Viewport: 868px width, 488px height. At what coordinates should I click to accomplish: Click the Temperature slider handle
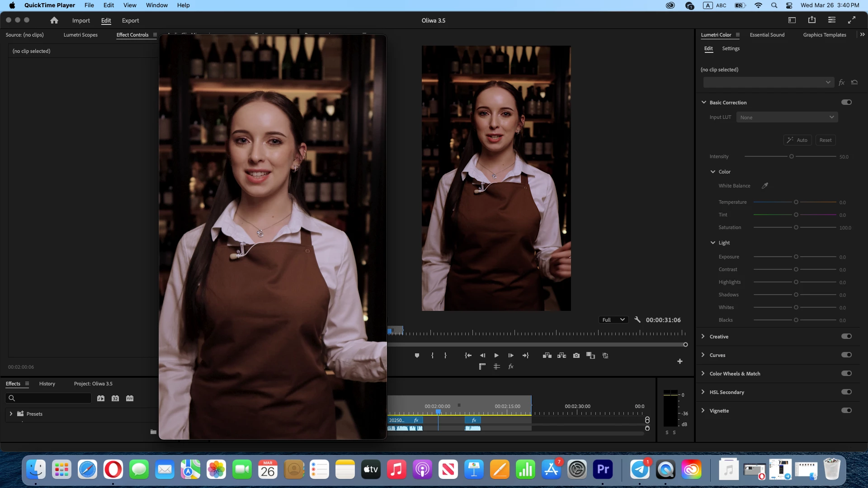[x=796, y=202]
